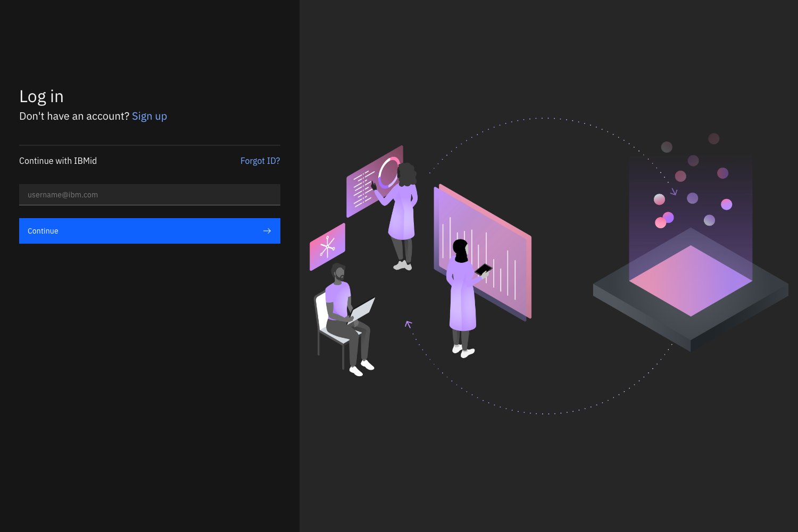
Task: Focus the username@ibm.com input field
Action: tap(149, 195)
